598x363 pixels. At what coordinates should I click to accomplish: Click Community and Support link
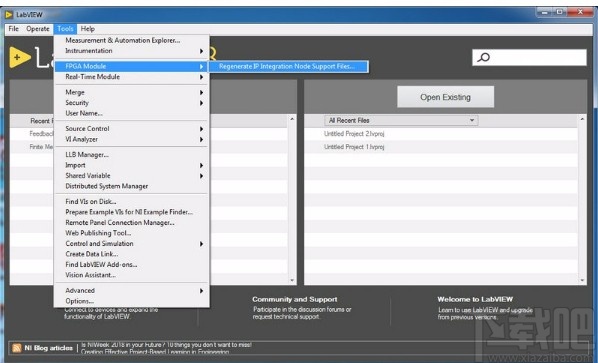[x=295, y=299]
